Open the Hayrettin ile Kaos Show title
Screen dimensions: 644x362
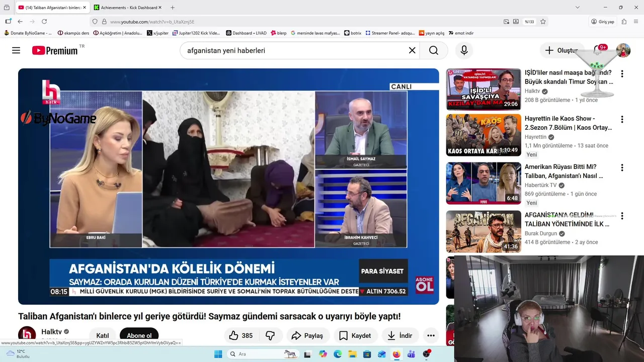[x=569, y=123]
